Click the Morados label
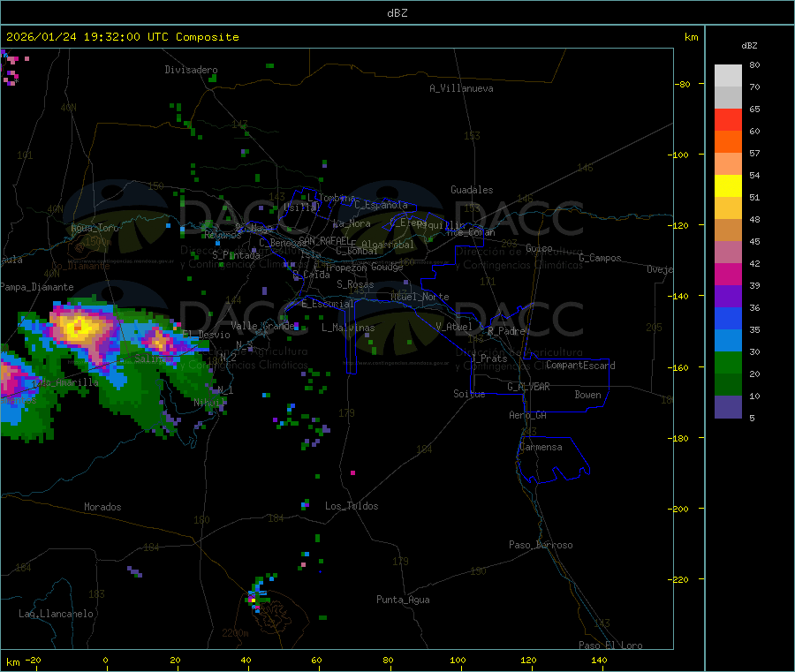795x672 pixels. (102, 507)
